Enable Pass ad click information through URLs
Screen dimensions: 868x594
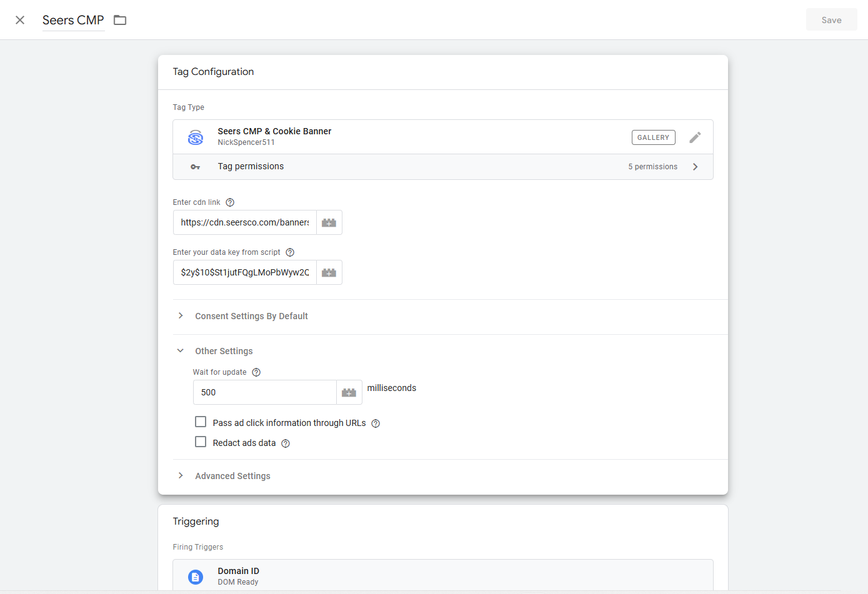pos(201,422)
